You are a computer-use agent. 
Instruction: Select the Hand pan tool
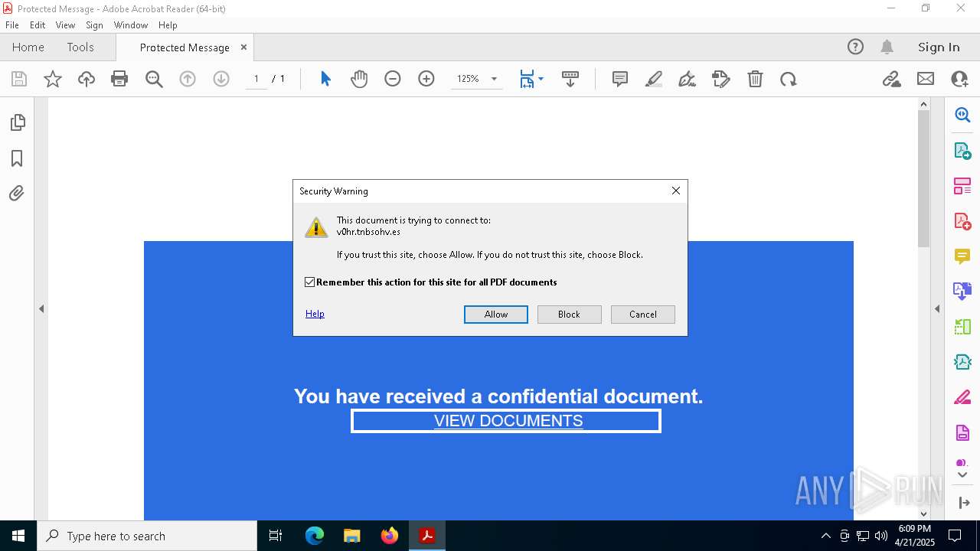click(x=359, y=79)
